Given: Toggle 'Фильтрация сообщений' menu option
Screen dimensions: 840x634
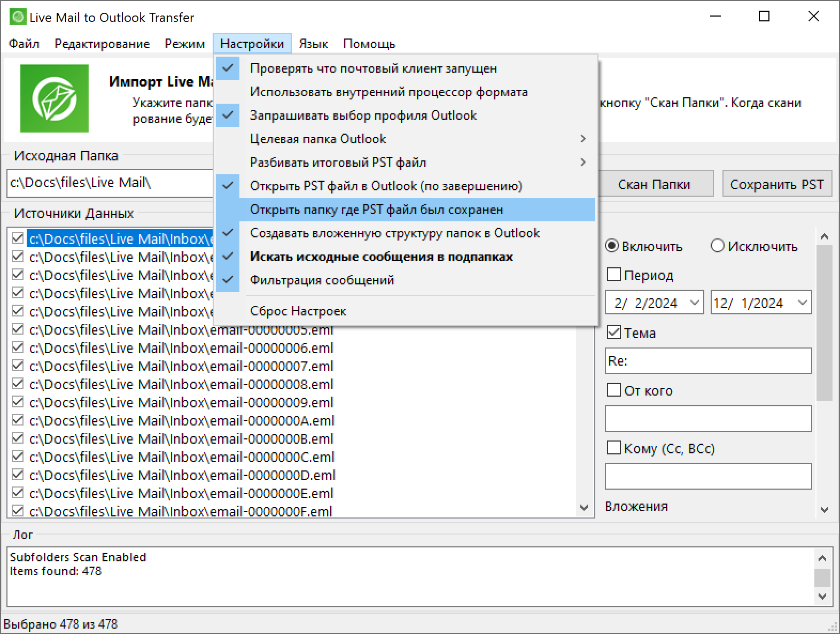Looking at the screenshot, I should click(406, 280).
